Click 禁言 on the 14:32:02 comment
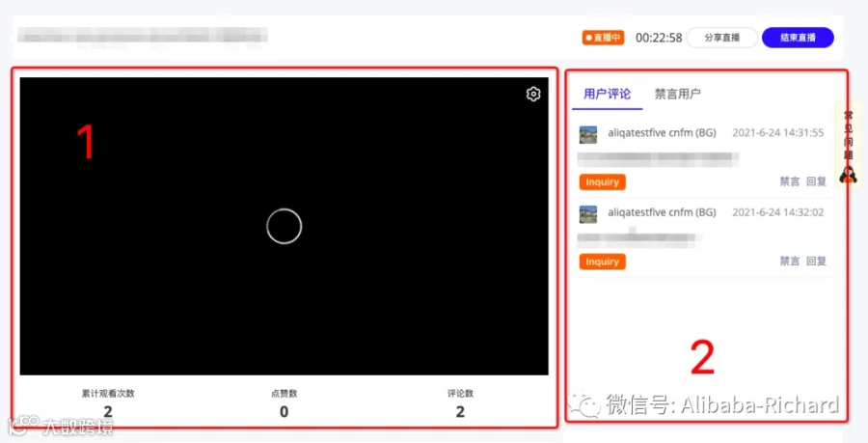The width and height of the screenshot is (868, 443). (x=789, y=262)
